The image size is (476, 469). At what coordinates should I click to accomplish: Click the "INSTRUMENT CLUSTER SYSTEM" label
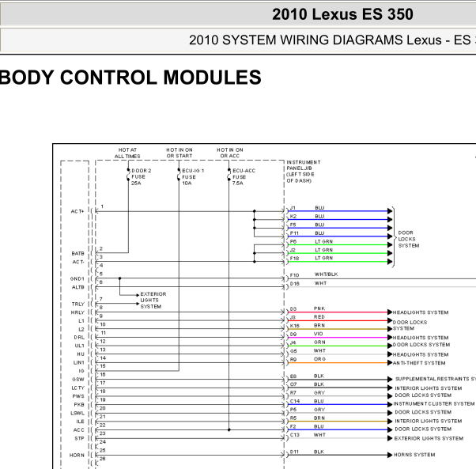434,403
